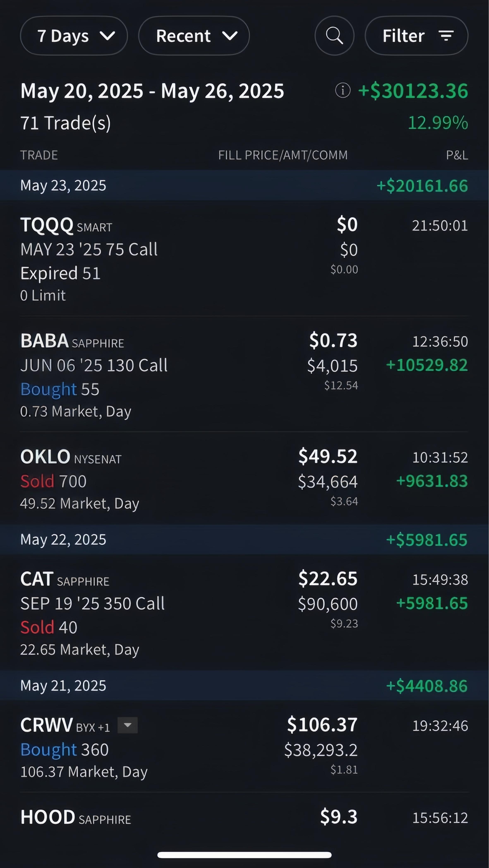Select the May 22, 2025 date header

coord(244,539)
